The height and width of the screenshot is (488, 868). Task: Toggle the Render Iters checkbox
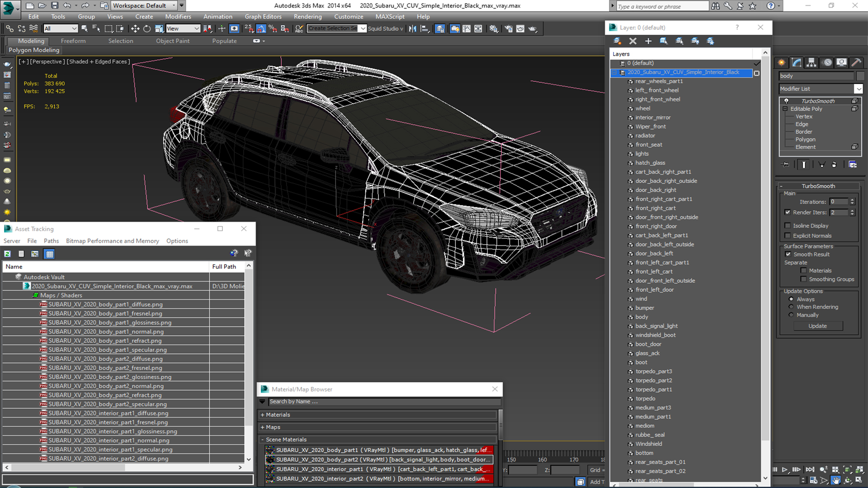pos(788,212)
